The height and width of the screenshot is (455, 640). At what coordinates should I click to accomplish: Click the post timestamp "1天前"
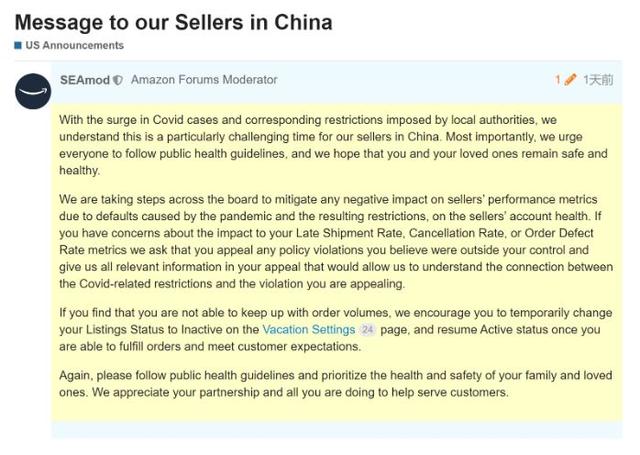[x=598, y=80]
